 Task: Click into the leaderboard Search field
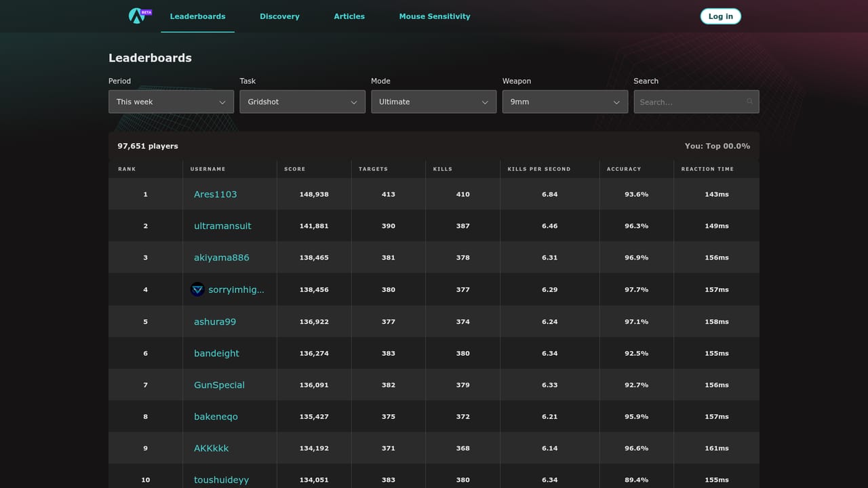tap(696, 102)
